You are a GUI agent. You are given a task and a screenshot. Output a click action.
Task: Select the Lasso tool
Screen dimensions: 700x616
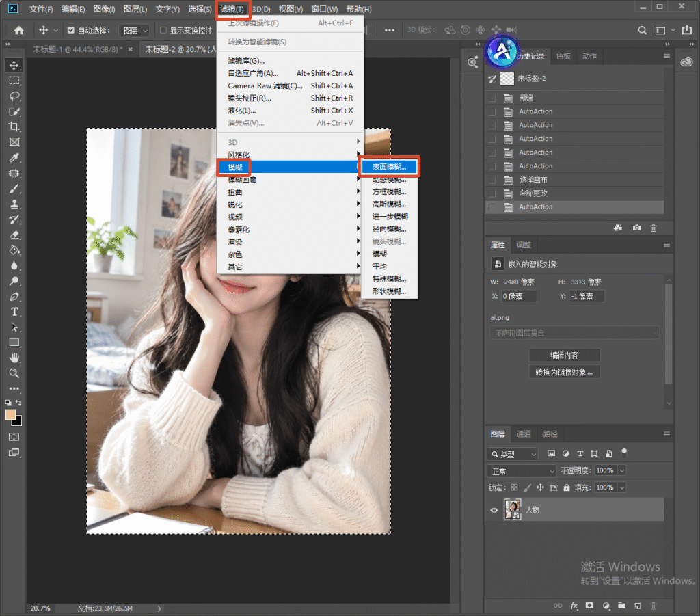point(14,96)
